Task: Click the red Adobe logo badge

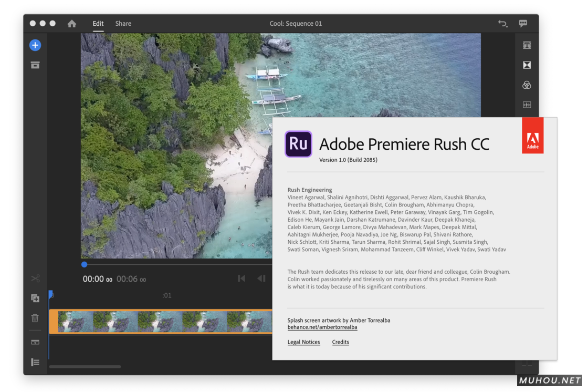Action: tap(532, 136)
